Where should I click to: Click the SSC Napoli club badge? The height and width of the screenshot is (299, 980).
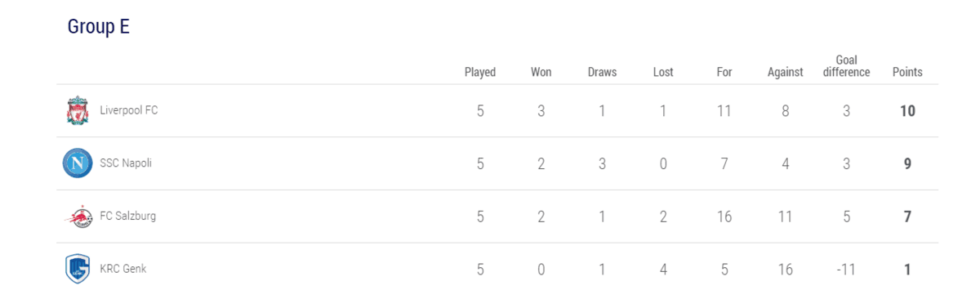point(77,163)
